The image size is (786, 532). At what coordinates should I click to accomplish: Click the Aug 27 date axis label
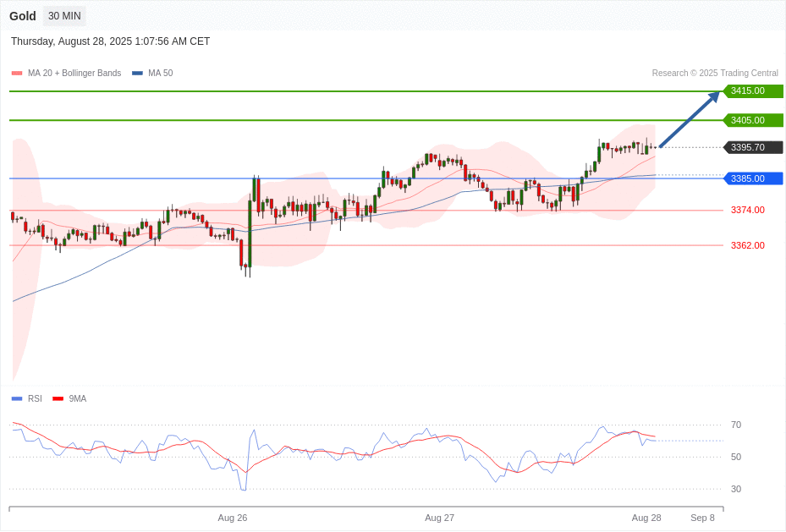tap(440, 518)
